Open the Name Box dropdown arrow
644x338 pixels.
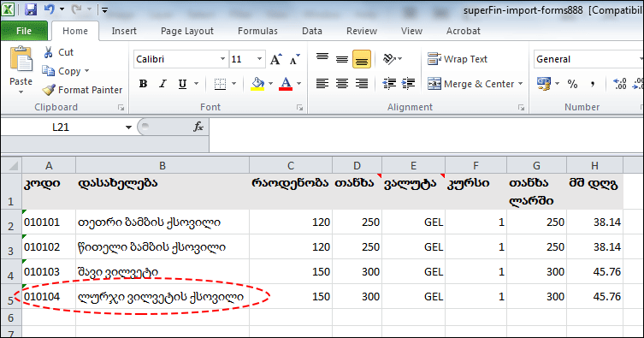[x=128, y=127]
